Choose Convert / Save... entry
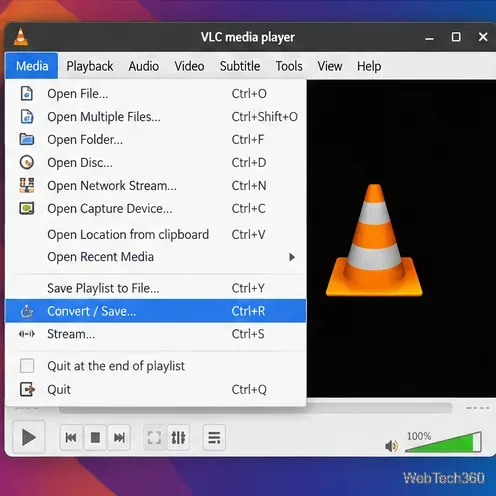This screenshot has width=496, height=496. (156, 311)
